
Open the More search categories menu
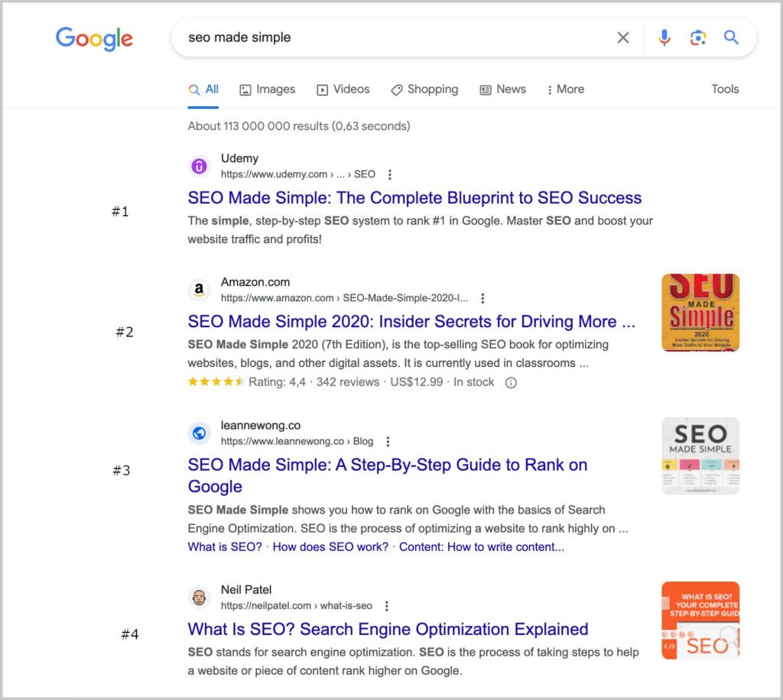pos(565,89)
